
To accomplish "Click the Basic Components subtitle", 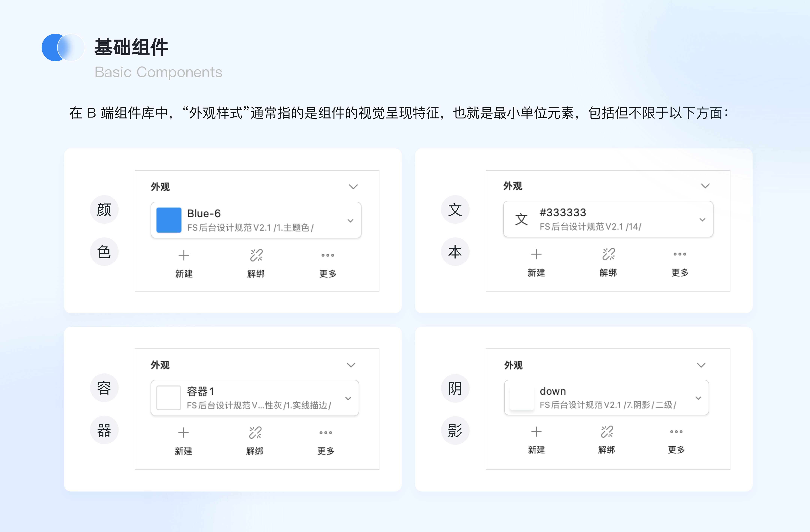I will [158, 72].
